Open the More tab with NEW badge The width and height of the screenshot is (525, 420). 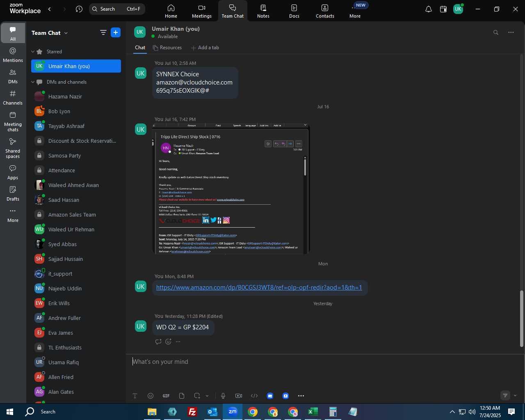355,11
